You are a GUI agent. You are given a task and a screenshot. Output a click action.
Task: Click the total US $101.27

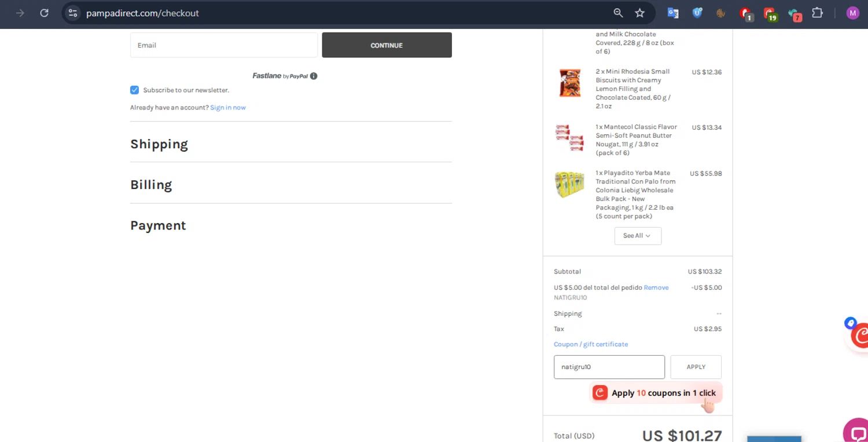[x=682, y=436]
